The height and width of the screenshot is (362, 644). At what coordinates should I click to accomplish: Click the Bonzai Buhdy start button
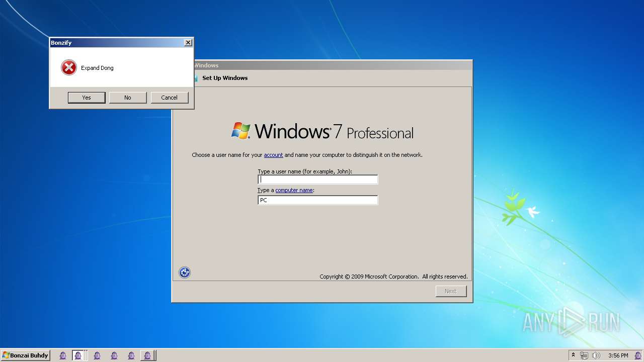[25, 355]
